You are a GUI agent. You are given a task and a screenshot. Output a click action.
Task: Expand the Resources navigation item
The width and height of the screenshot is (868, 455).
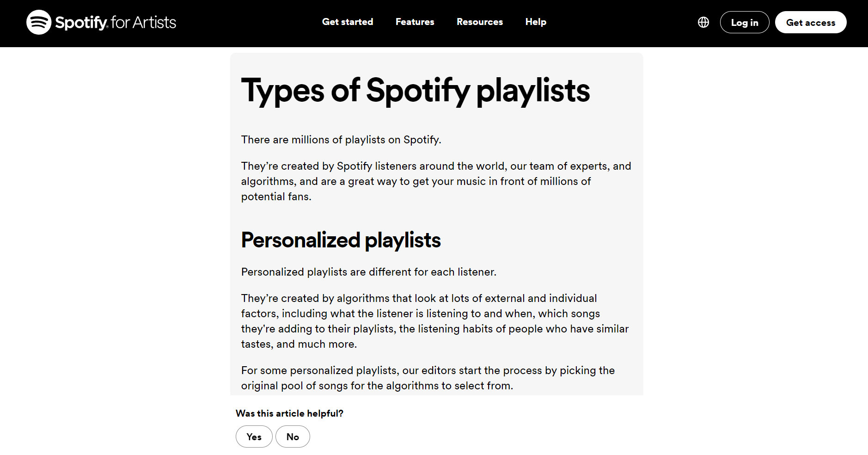(x=479, y=22)
